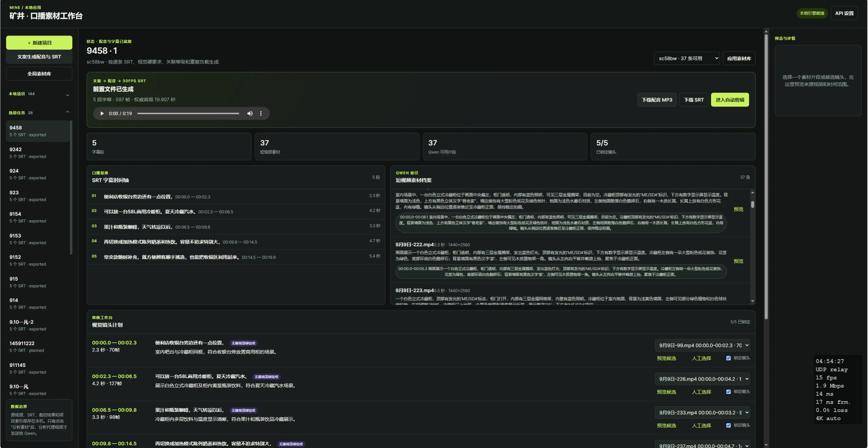Open the 9月9日-99.mp4 shot dropdown

click(702, 345)
